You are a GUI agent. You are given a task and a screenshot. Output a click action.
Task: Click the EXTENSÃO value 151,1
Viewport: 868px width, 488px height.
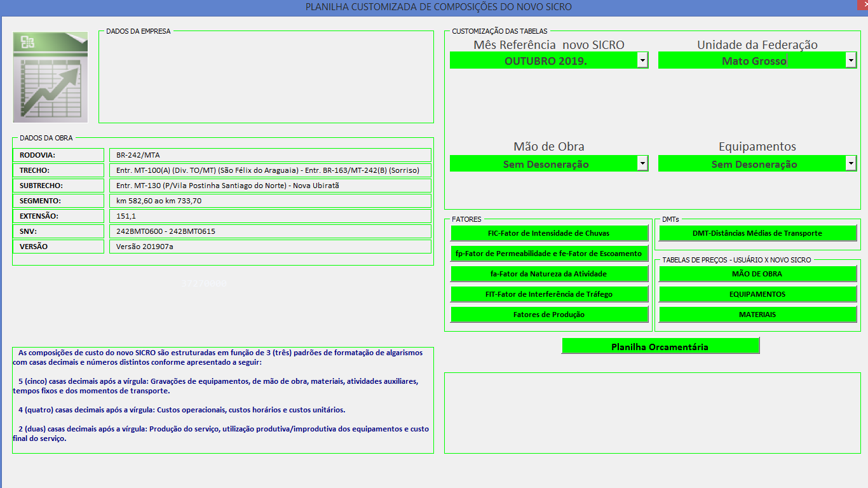pyautogui.click(x=270, y=216)
